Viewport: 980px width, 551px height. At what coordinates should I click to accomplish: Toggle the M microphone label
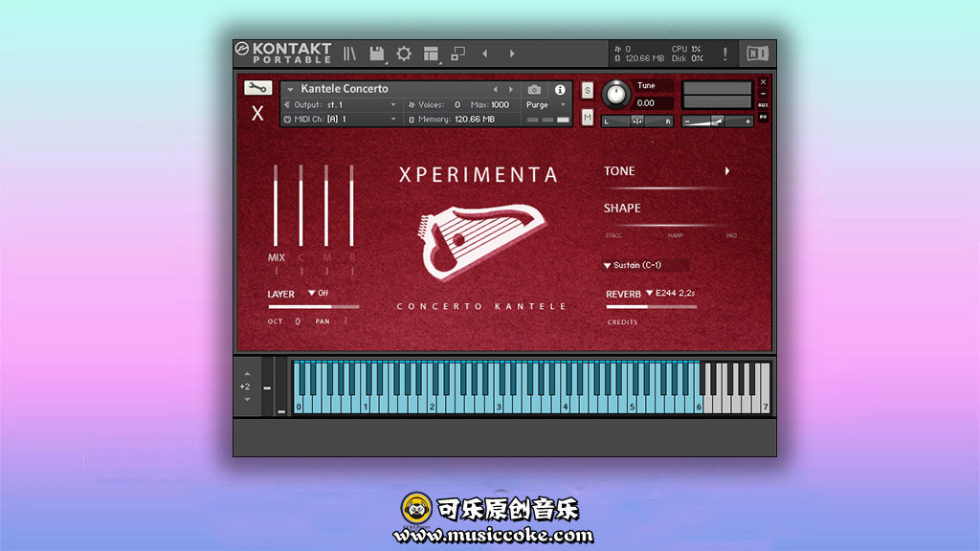(327, 257)
